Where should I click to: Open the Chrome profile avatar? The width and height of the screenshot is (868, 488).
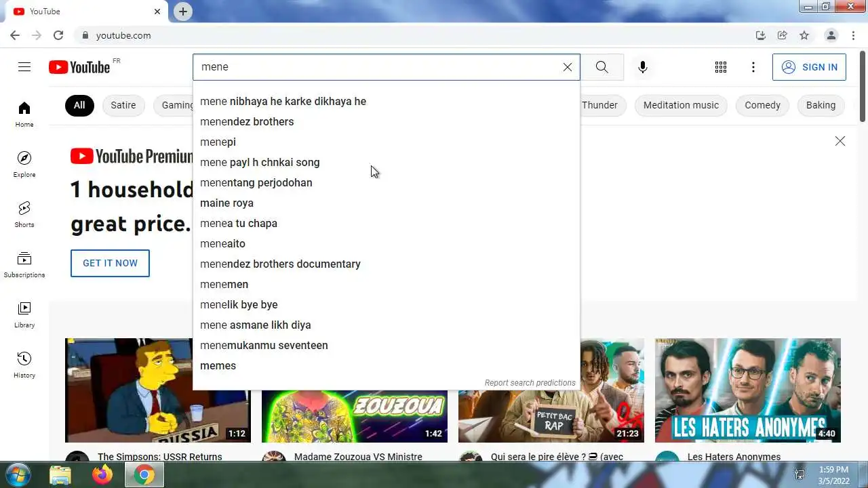[x=831, y=35]
